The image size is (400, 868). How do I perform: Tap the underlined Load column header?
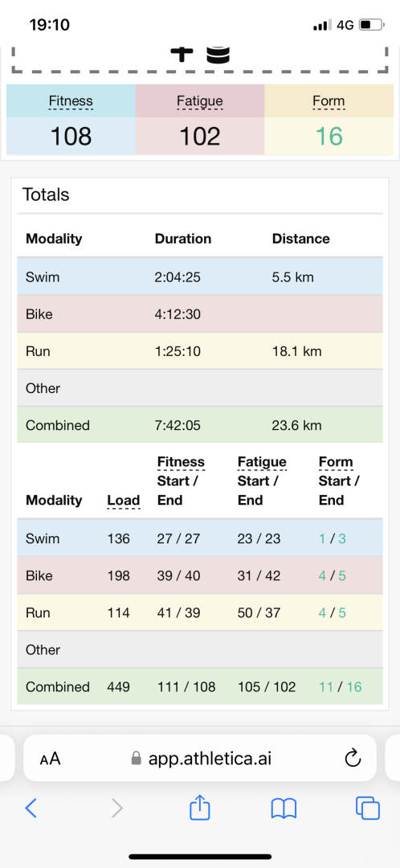124,501
